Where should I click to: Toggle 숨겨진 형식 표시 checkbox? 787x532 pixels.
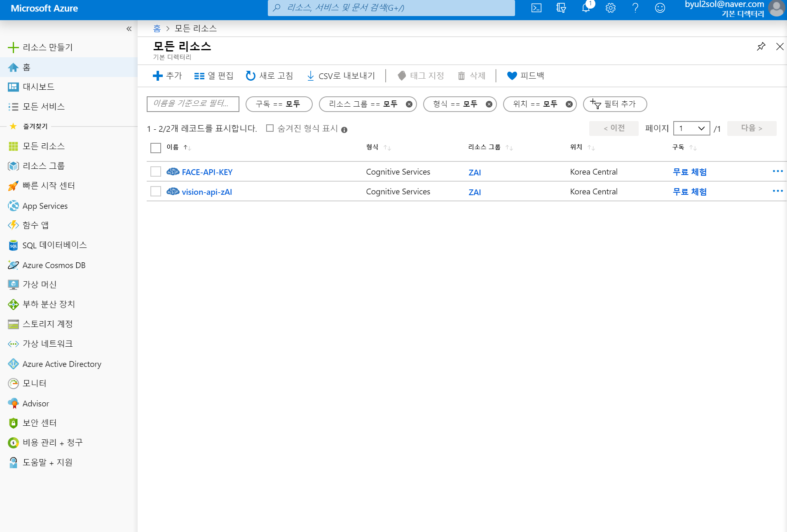270,128
